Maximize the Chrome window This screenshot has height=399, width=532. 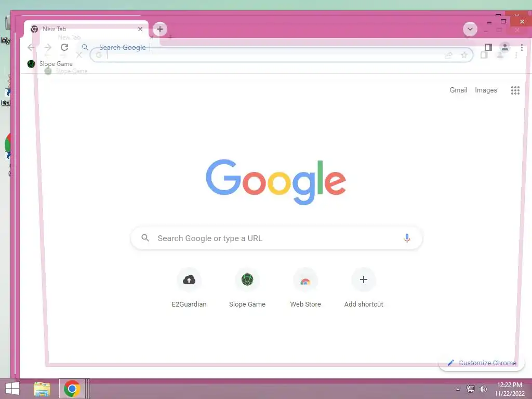click(503, 21)
